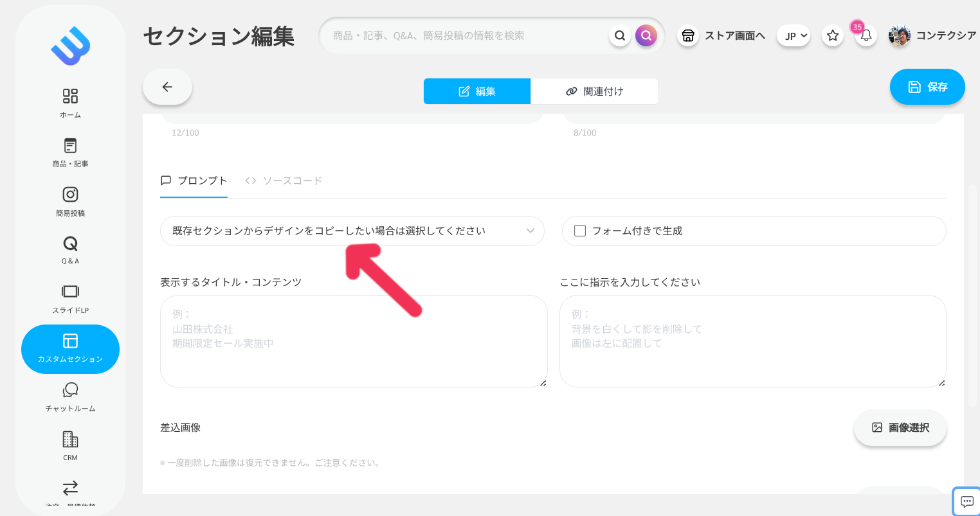The height and width of the screenshot is (516, 980).
Task: Click the 保存 save button
Action: (x=927, y=87)
